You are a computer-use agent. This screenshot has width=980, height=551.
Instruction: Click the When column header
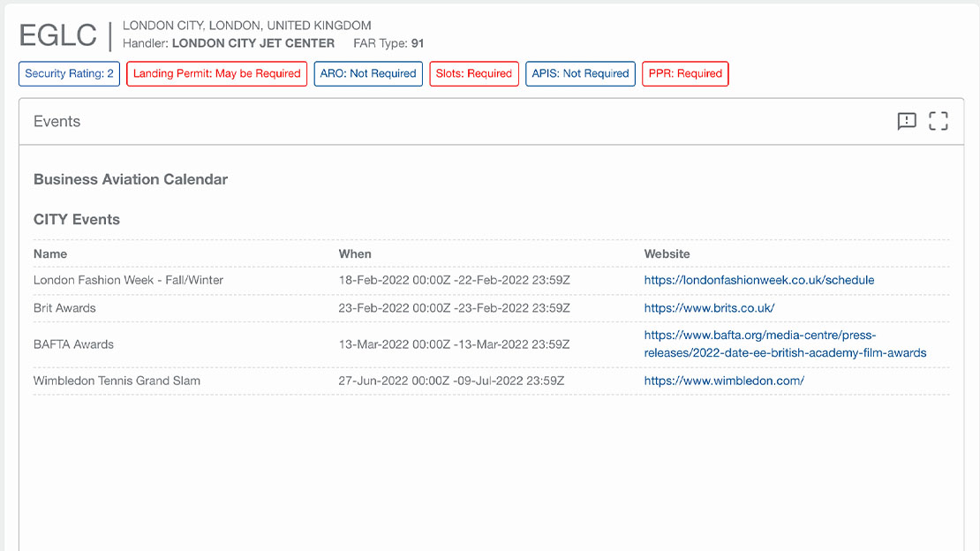355,253
